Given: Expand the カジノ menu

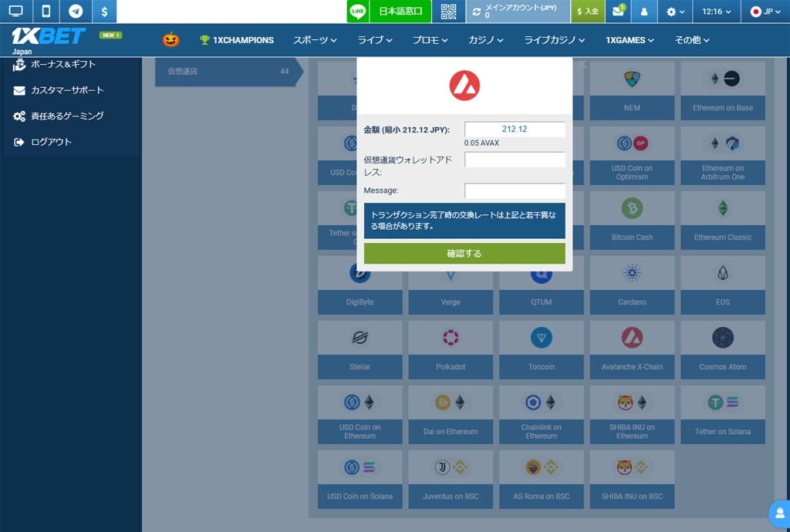Looking at the screenshot, I should 486,40.
